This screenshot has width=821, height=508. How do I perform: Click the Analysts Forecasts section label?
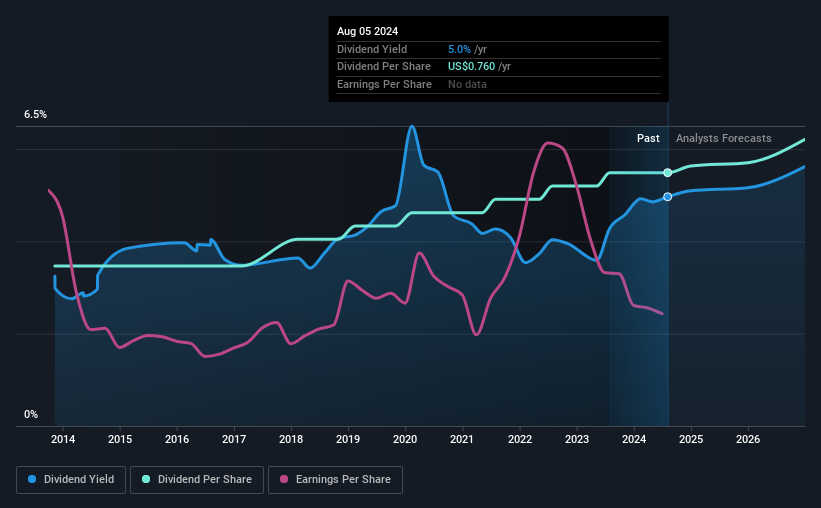coord(724,138)
